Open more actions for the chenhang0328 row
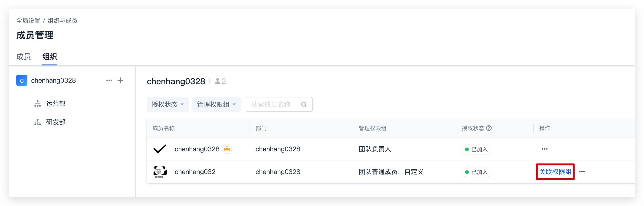644x206 pixels. coord(545,149)
